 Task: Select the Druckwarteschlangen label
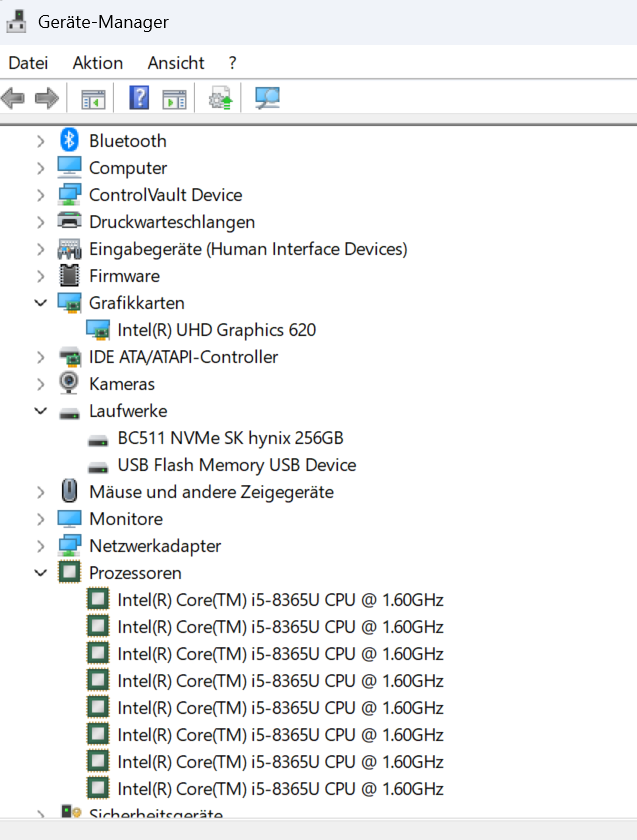(172, 222)
